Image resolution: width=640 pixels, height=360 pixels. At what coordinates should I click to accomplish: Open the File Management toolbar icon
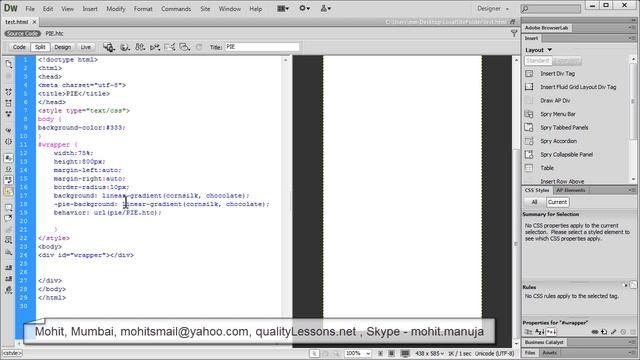click(140, 47)
